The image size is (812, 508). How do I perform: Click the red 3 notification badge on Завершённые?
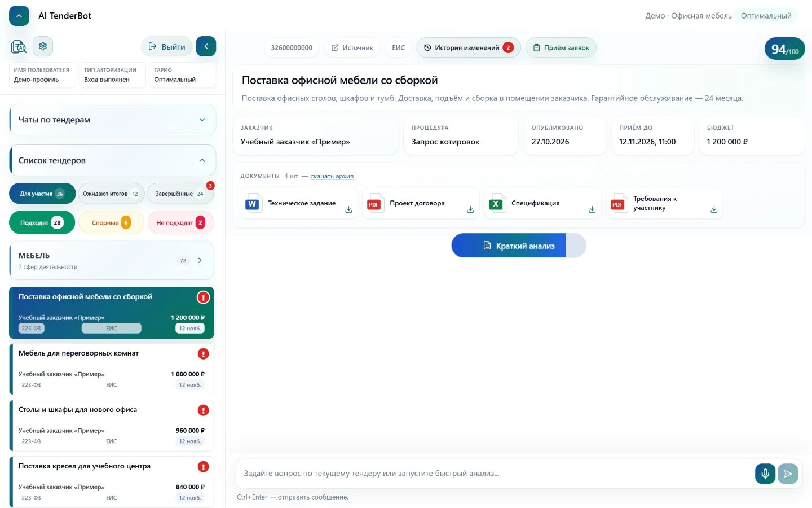click(210, 186)
